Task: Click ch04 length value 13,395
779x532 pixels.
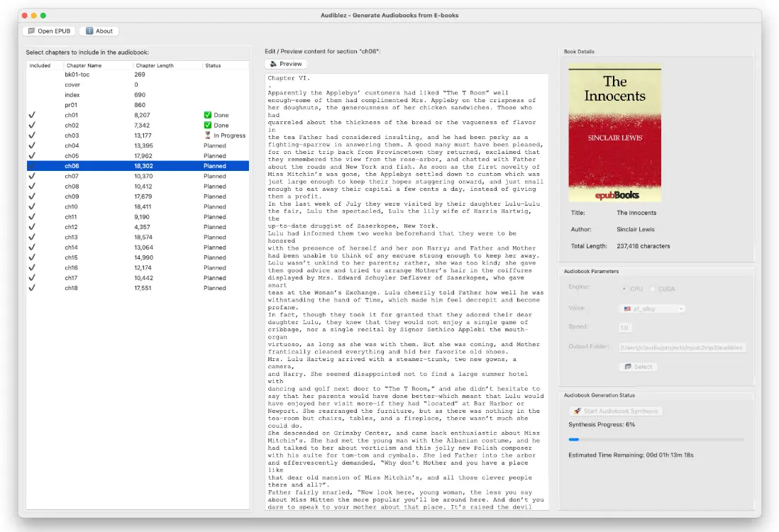Action: [143, 145]
